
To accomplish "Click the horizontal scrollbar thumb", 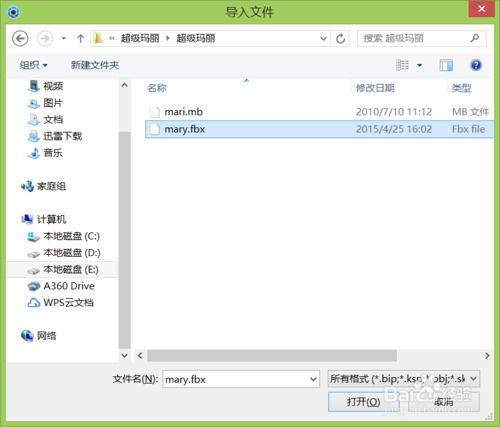I will pos(272,356).
